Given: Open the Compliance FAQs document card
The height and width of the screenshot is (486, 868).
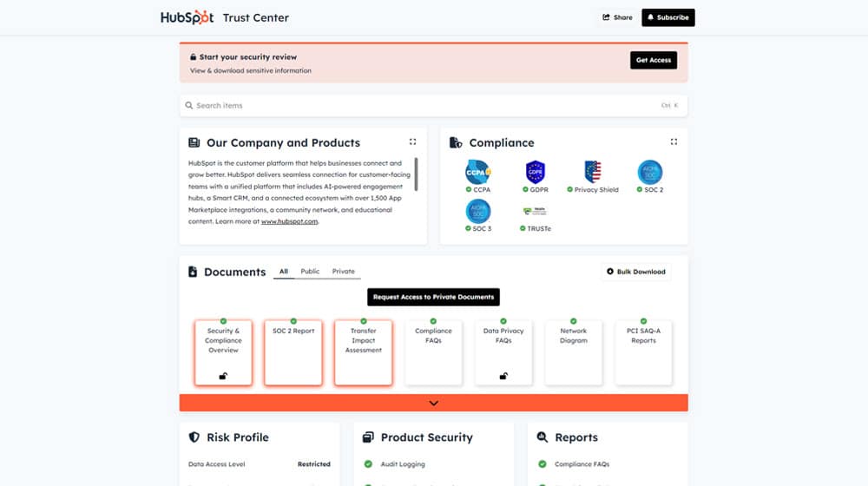Looking at the screenshot, I should click(x=433, y=352).
